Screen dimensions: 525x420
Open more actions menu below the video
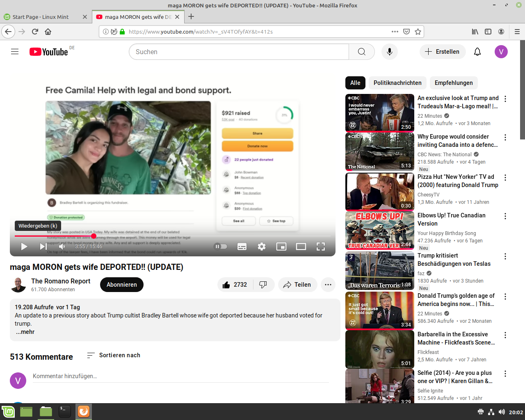click(328, 285)
